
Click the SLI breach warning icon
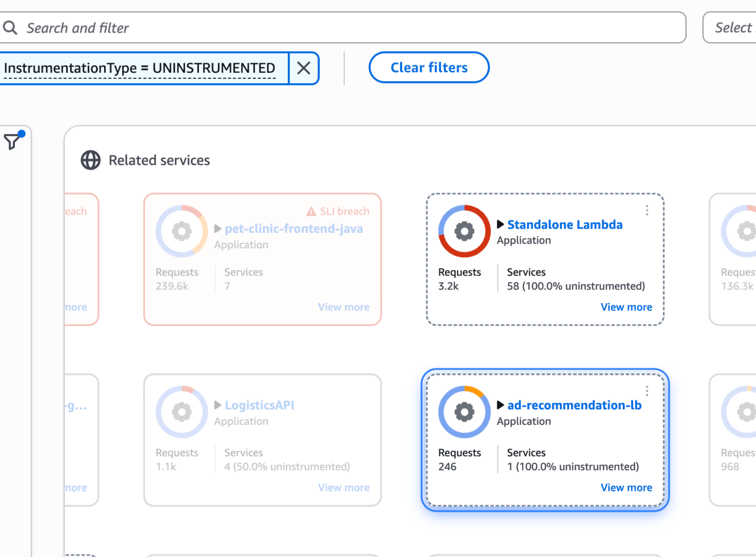click(x=311, y=211)
